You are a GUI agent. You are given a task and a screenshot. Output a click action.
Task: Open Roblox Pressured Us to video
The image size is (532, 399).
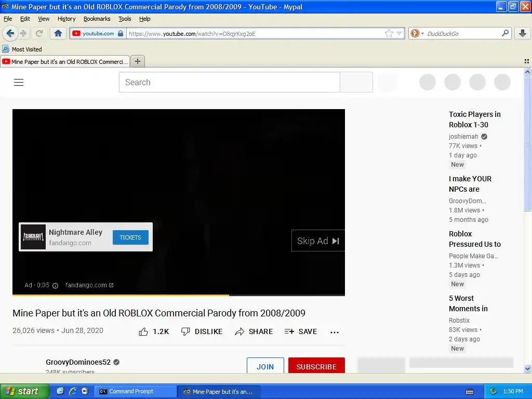[x=475, y=239]
